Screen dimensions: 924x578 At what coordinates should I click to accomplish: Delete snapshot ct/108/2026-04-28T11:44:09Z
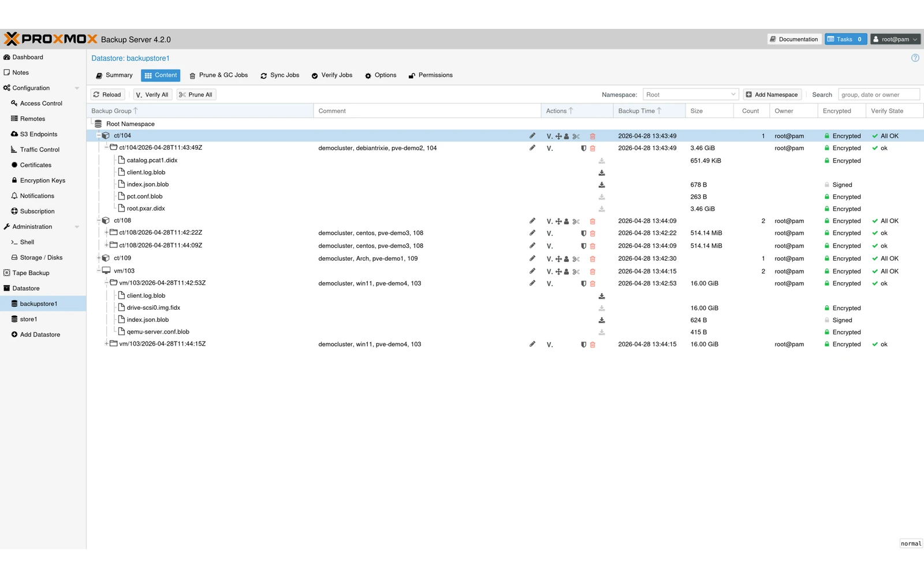593,246
